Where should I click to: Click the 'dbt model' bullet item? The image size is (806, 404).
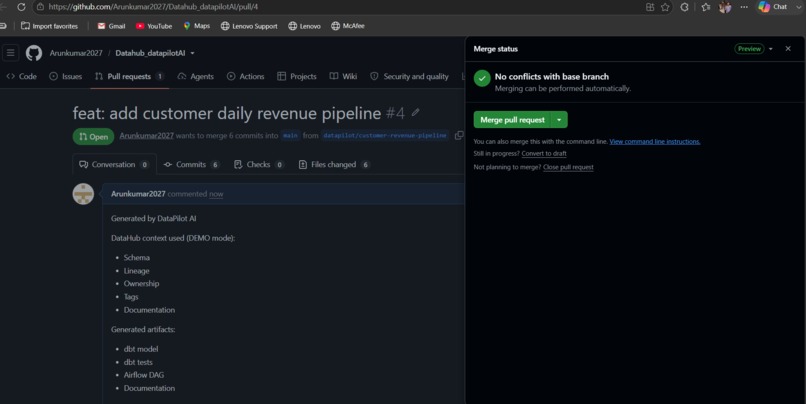141,348
